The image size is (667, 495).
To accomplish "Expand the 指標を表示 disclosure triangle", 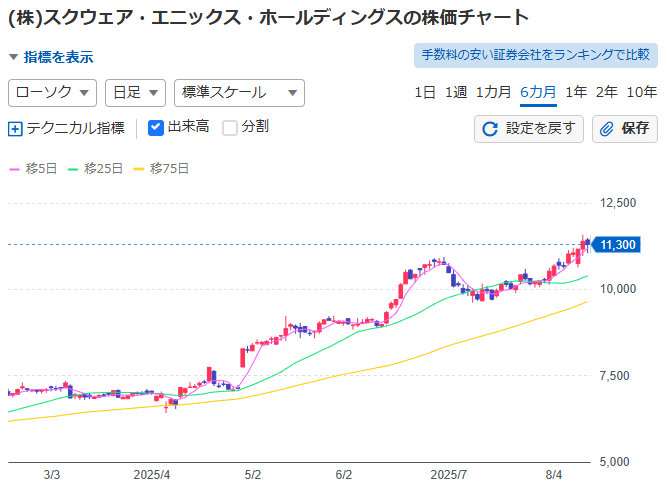I will [14, 57].
